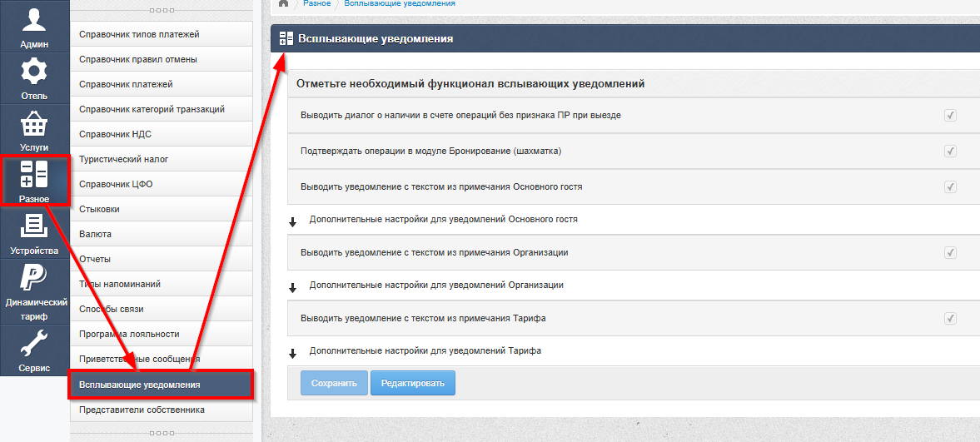This screenshot has width=980, height=442.
Task: Open Динамический тариф PayPal-style icon
Action: click(34, 277)
